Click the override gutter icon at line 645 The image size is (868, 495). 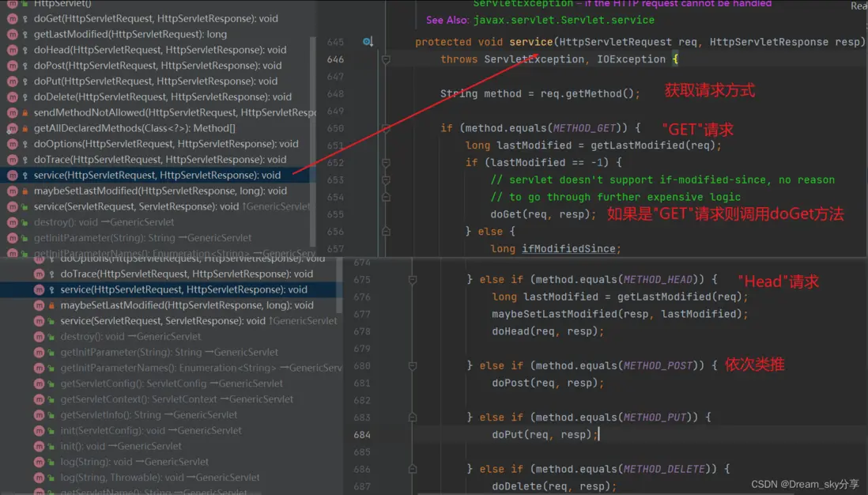tap(368, 42)
